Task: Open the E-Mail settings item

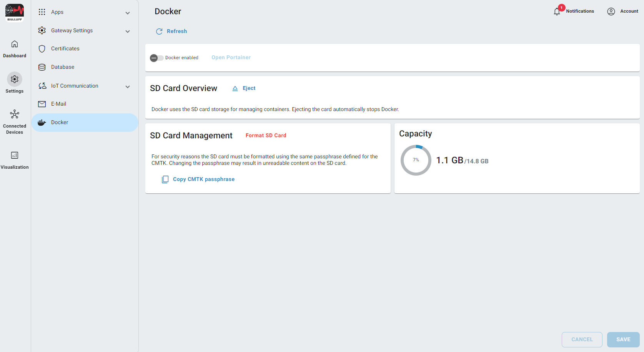Action: [x=58, y=104]
